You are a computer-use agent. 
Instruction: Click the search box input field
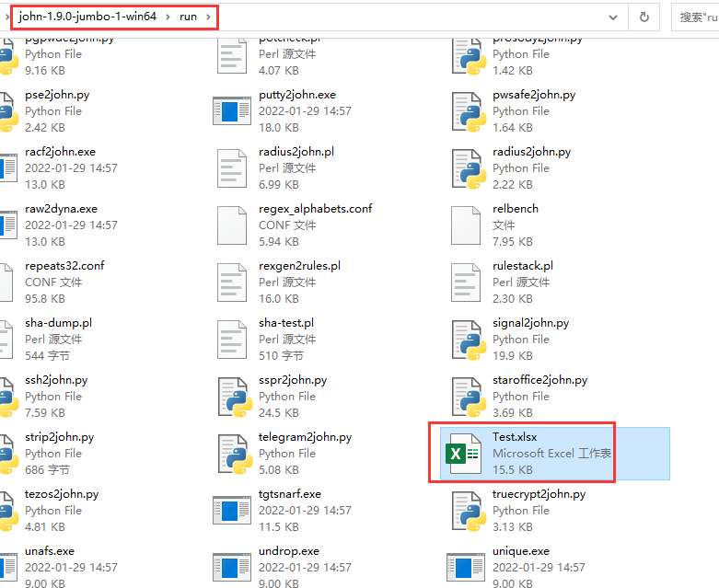(696, 17)
